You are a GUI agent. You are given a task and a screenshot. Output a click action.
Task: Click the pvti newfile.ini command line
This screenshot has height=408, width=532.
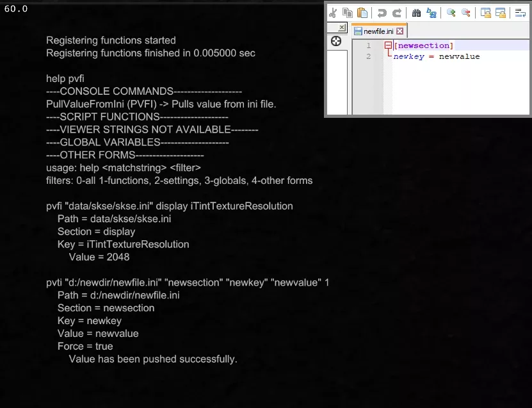click(x=188, y=282)
